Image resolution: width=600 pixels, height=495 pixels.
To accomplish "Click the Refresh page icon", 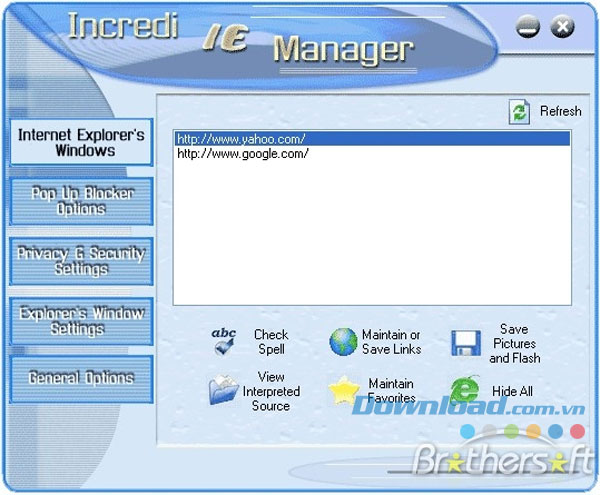I will coord(519,112).
